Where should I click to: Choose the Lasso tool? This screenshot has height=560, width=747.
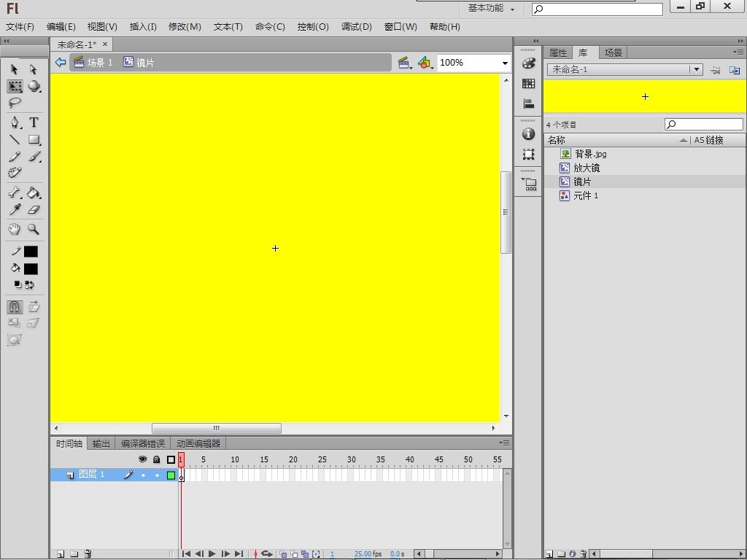pyautogui.click(x=15, y=102)
